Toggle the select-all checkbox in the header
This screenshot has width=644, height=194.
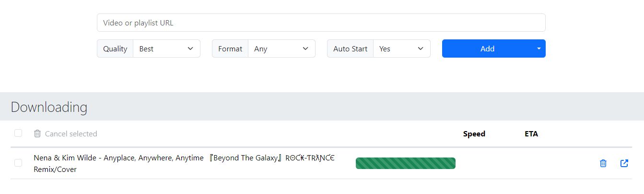18,133
